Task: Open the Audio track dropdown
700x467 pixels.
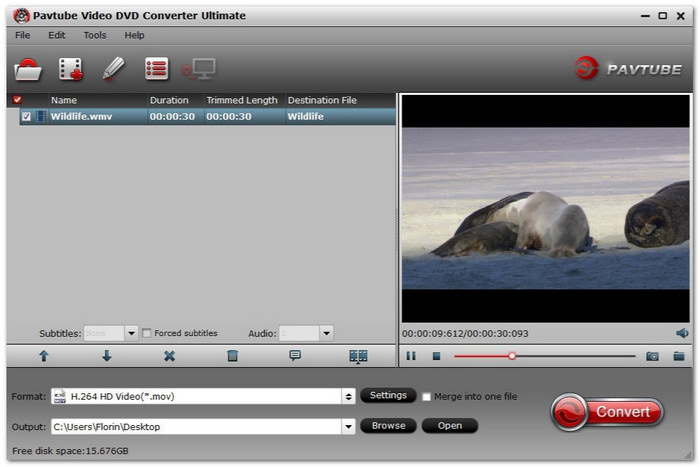Action: click(x=326, y=333)
